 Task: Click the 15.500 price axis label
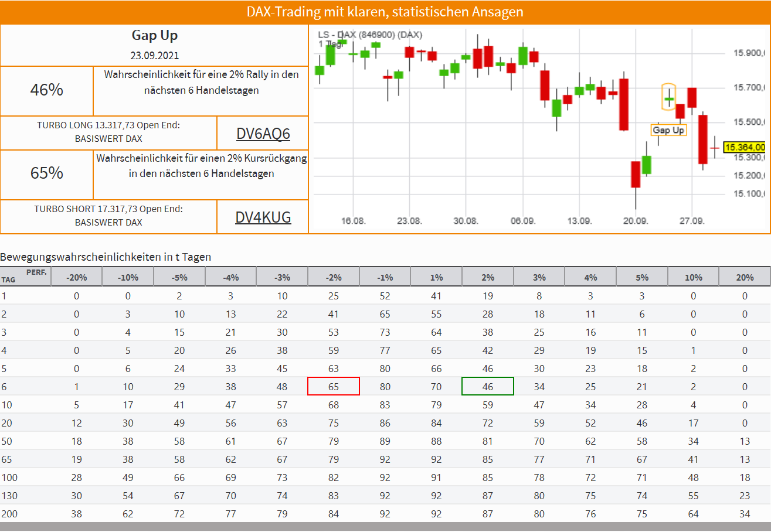tap(750, 122)
